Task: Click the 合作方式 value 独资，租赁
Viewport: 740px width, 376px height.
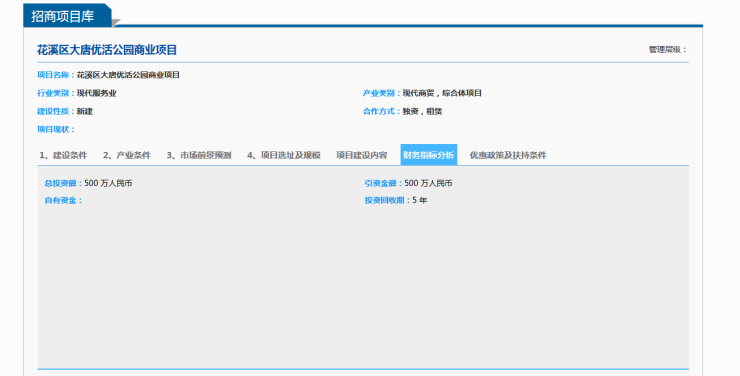Action: [422, 111]
